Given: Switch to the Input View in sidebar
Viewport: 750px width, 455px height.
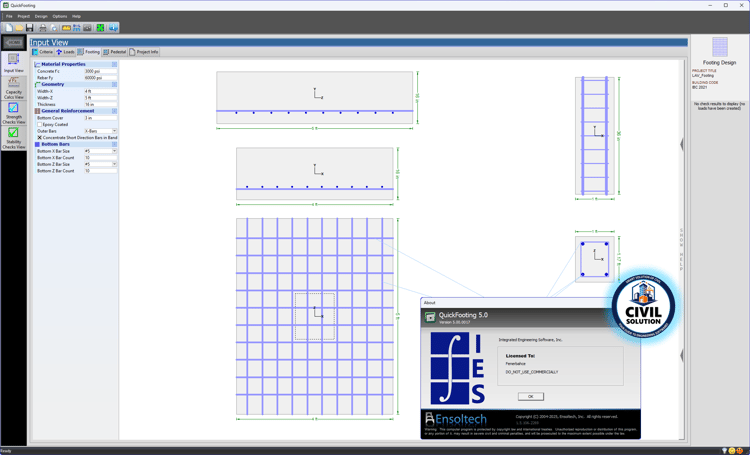Looking at the screenshot, I should tap(13, 63).
